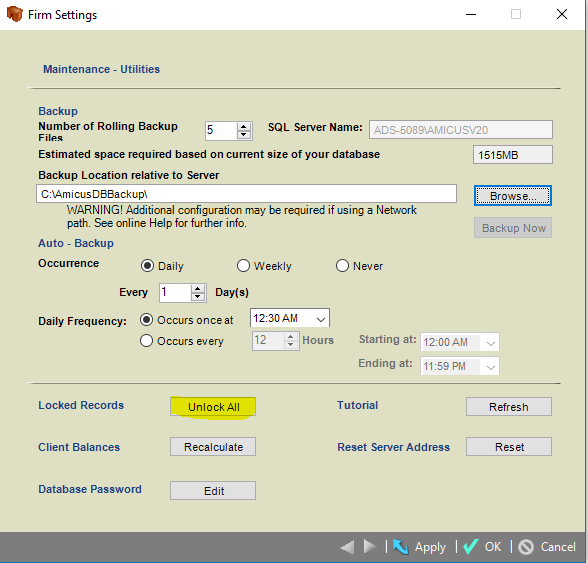
Task: Click the Backup Location path field
Action: point(246,194)
